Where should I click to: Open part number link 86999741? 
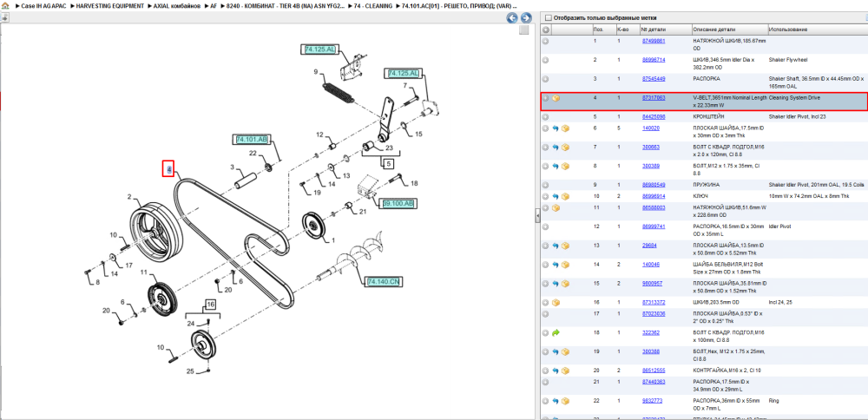point(654,226)
